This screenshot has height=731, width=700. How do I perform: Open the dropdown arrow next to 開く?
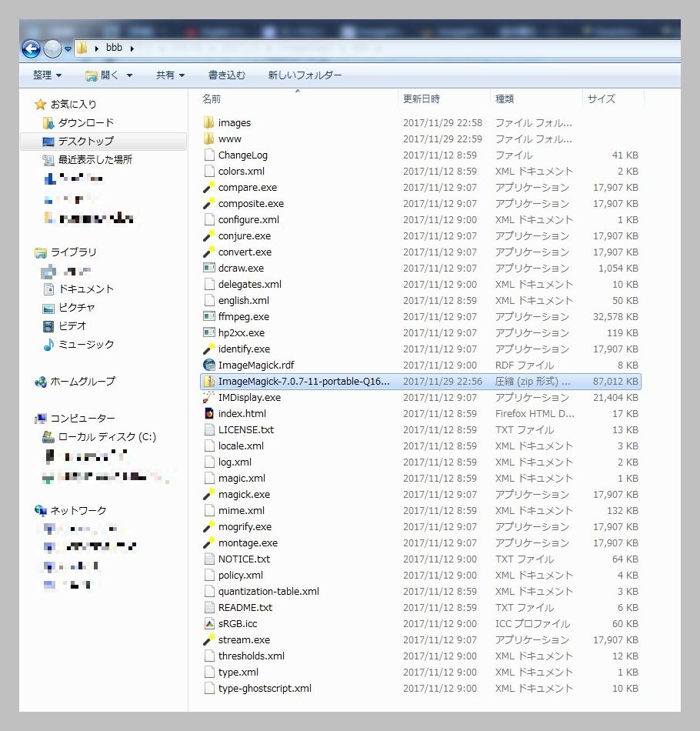[129, 75]
